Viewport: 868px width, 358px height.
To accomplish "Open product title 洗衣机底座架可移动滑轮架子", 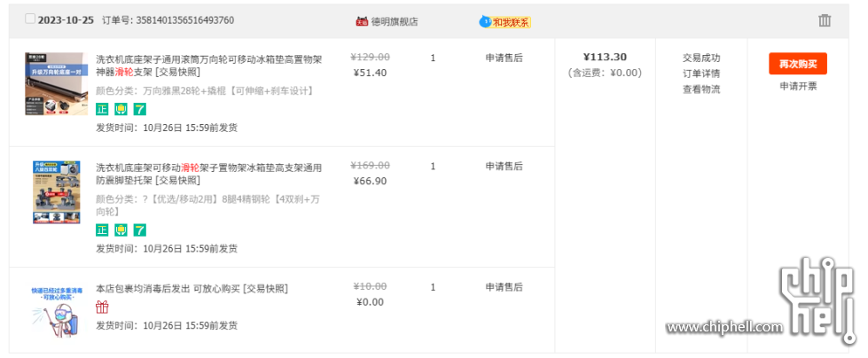I will [208, 174].
